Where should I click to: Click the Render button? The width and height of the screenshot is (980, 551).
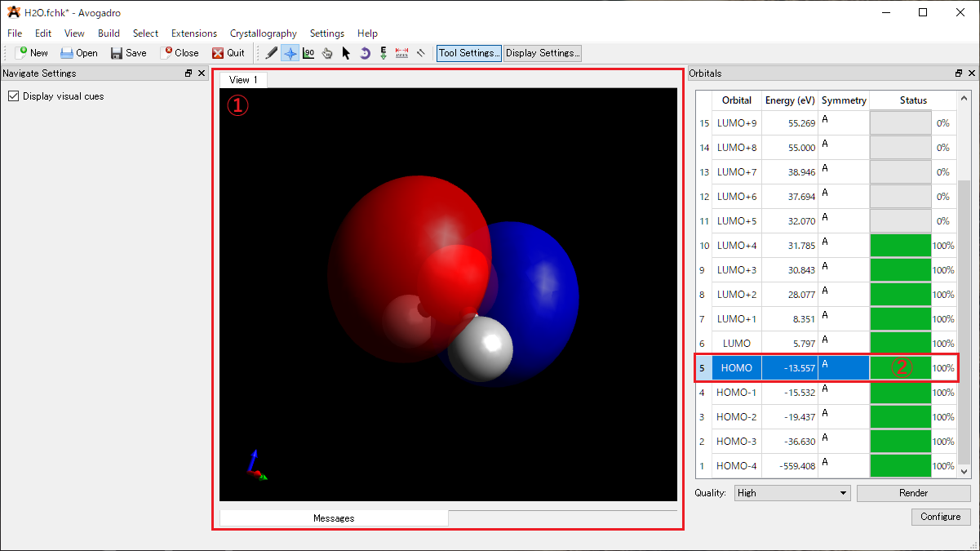coord(913,492)
